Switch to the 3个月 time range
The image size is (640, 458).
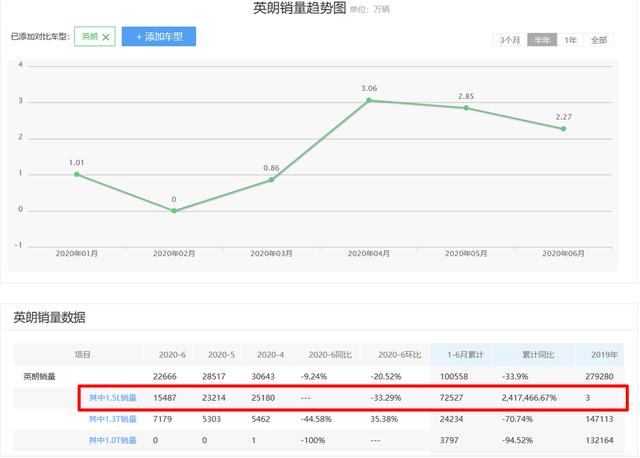[508, 40]
